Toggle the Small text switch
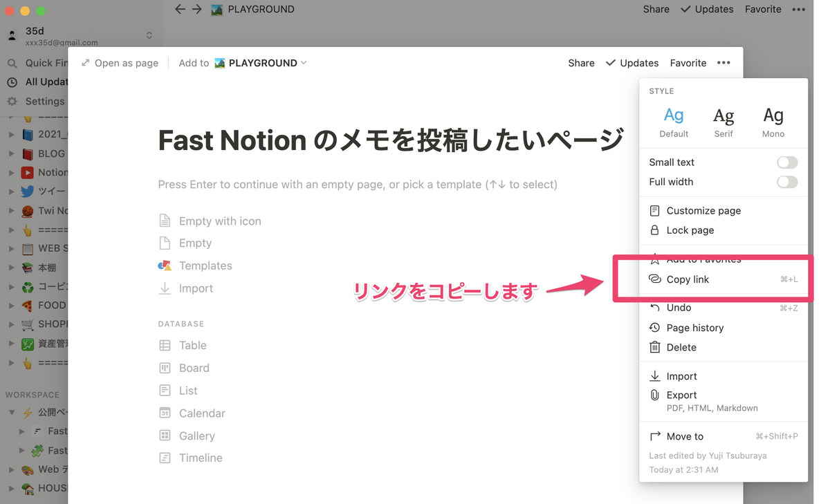The width and height of the screenshot is (830, 504). (x=786, y=162)
